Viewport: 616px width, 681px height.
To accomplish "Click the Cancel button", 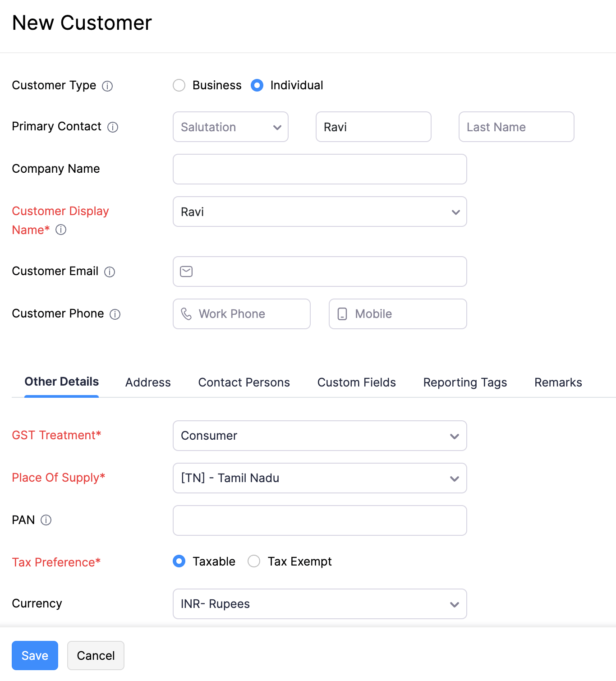I will (x=96, y=655).
